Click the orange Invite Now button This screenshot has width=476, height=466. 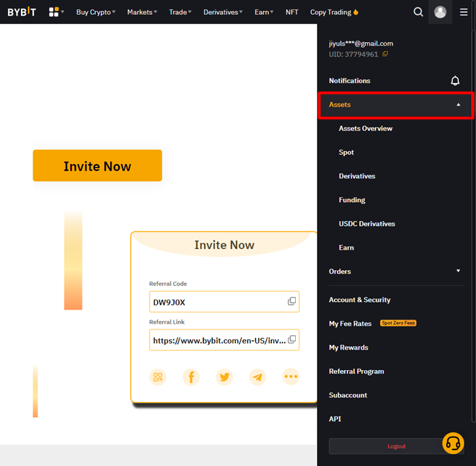(x=97, y=165)
